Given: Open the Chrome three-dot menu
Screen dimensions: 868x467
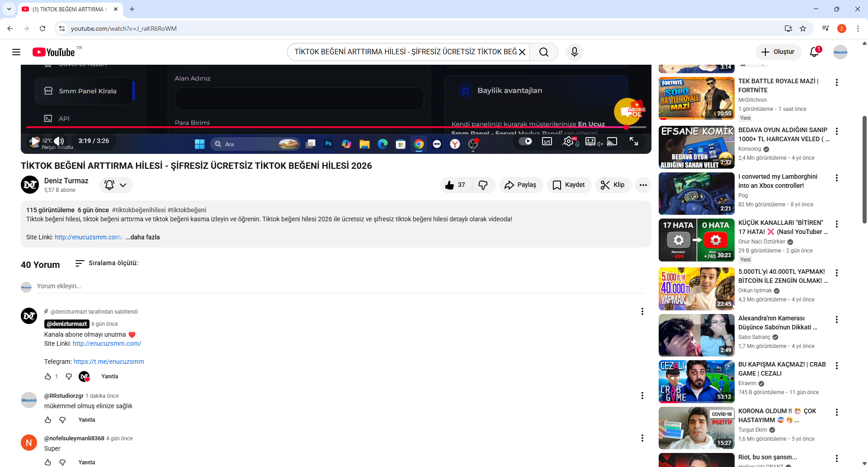Looking at the screenshot, I should coord(858,29).
